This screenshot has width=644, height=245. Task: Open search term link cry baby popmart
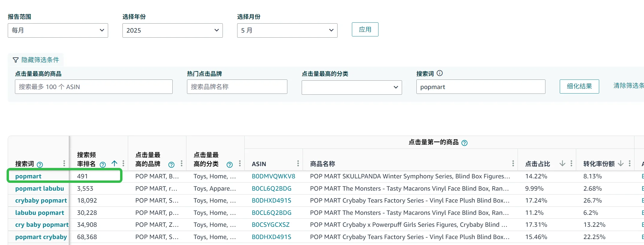click(42, 225)
